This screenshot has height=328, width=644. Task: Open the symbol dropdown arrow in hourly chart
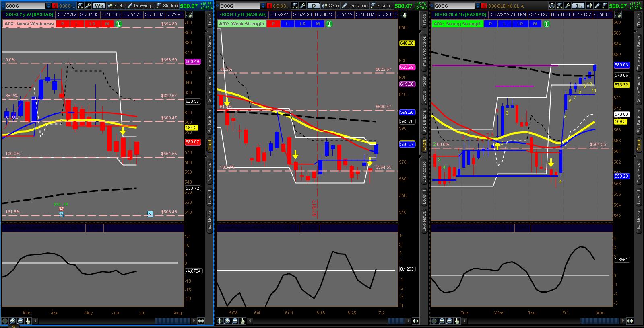coord(478,6)
